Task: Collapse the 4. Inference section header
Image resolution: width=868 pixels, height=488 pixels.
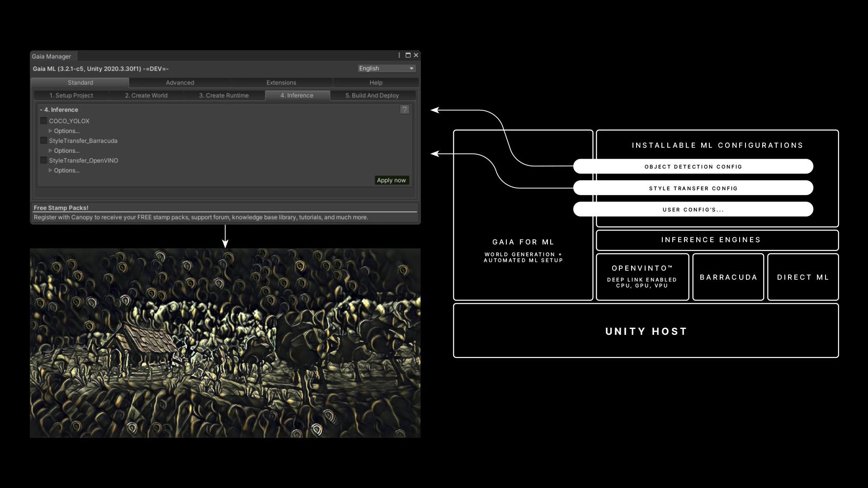Action: (x=59, y=110)
